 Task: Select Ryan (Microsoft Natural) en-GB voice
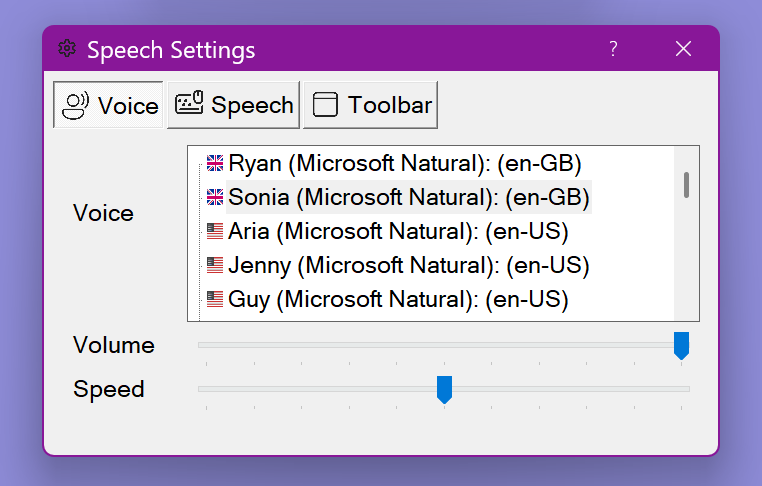click(x=405, y=163)
